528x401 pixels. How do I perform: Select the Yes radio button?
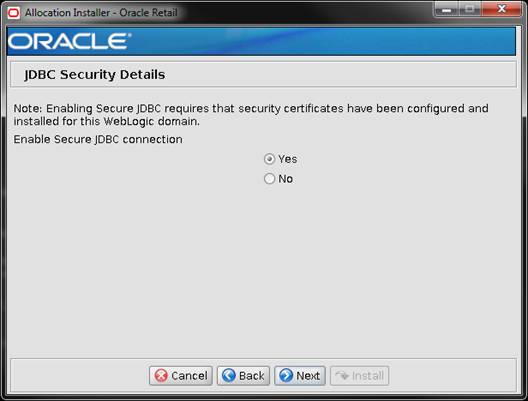[269, 159]
